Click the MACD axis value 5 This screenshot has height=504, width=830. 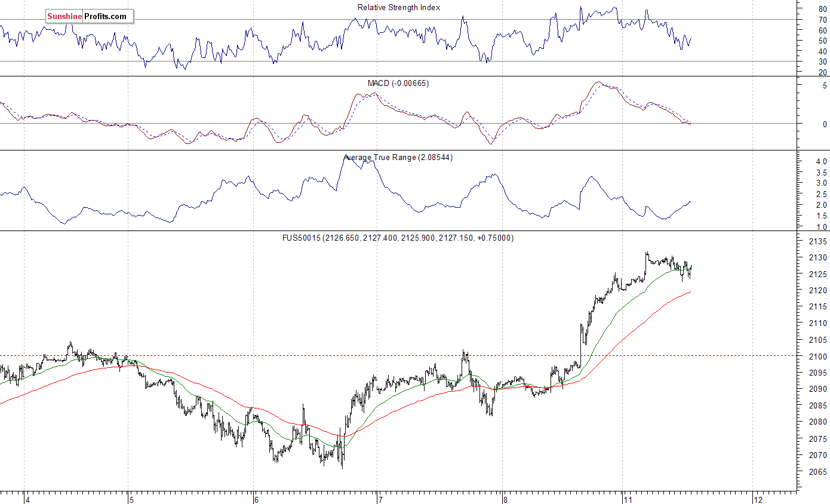[x=825, y=86]
